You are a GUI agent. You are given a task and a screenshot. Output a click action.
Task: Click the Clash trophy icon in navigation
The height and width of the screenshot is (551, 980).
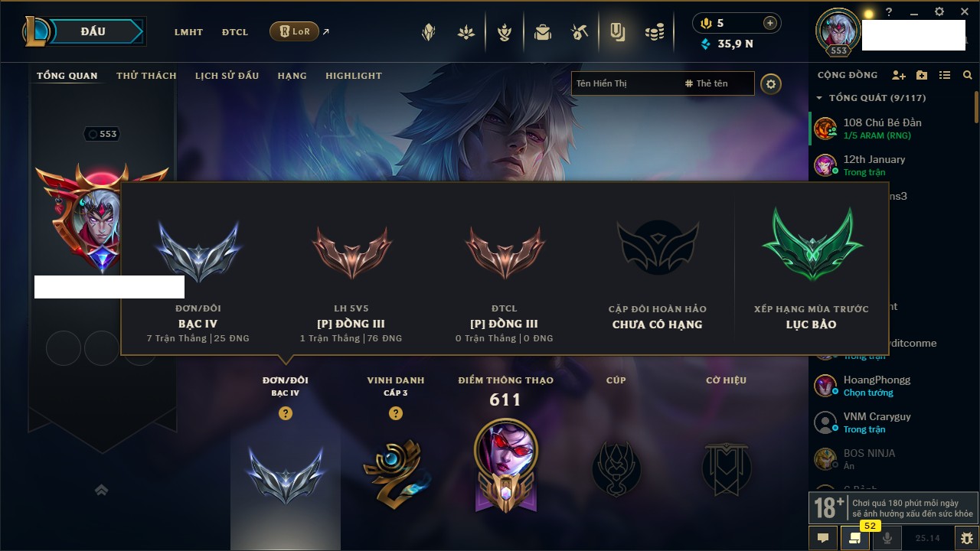pyautogui.click(x=505, y=32)
